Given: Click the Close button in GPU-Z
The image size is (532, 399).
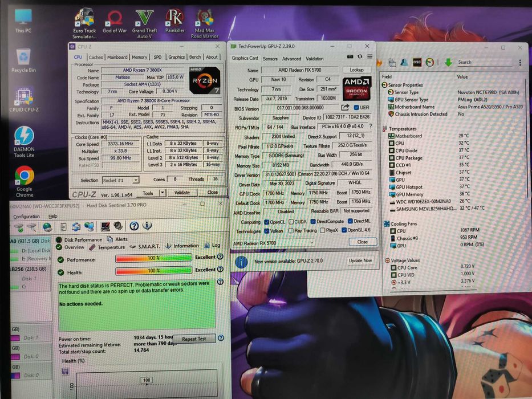Looking at the screenshot, I should tap(362, 242).
